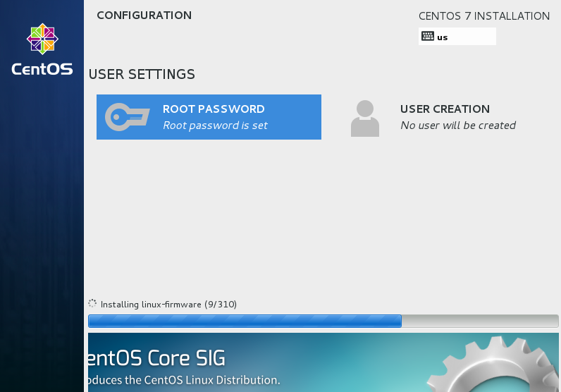Click the installation progress spinner icon
Viewport: 561px width, 392px height.
(x=92, y=304)
